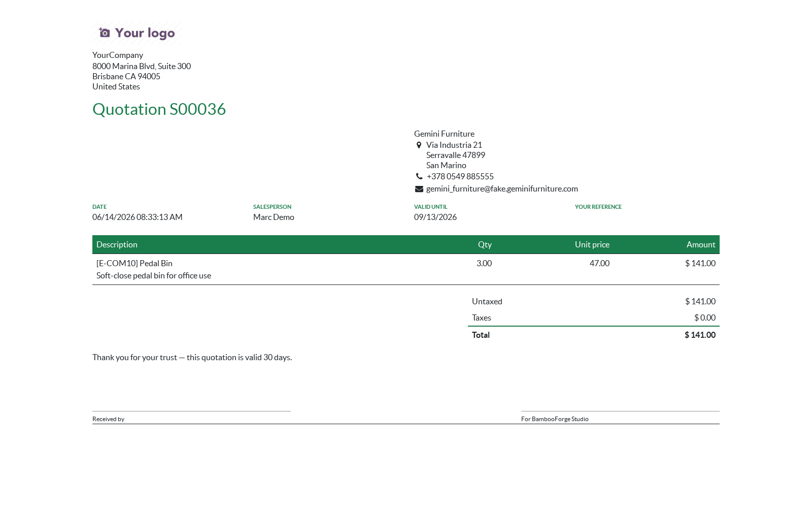
Task: Click the Thank you for your trust note
Action: tap(192, 357)
